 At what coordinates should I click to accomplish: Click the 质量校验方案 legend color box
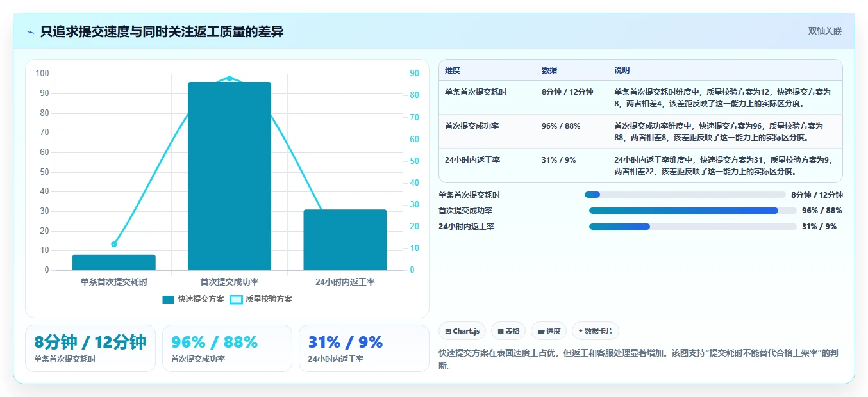tap(236, 299)
